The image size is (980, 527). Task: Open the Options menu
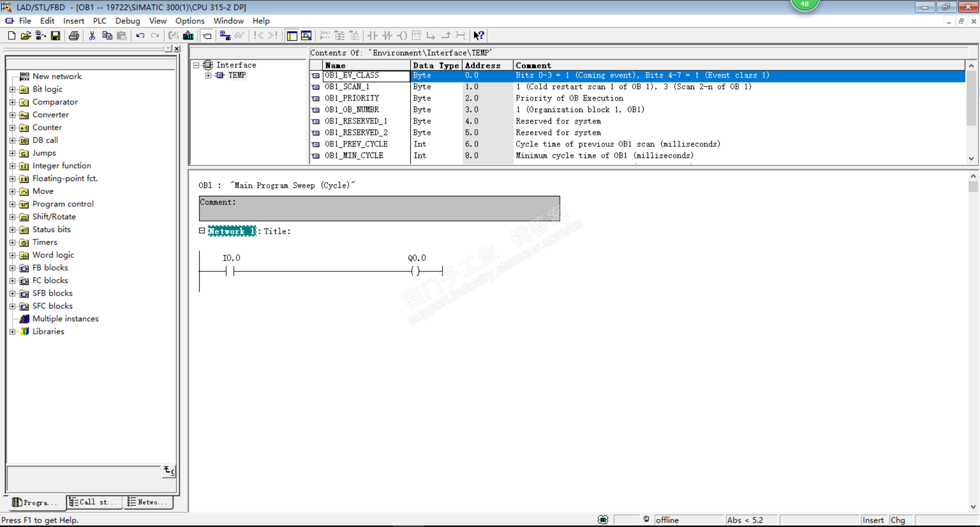point(190,21)
